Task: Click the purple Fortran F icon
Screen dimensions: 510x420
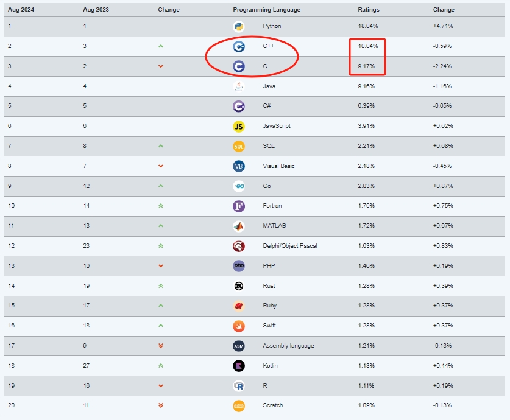Action: point(239,206)
